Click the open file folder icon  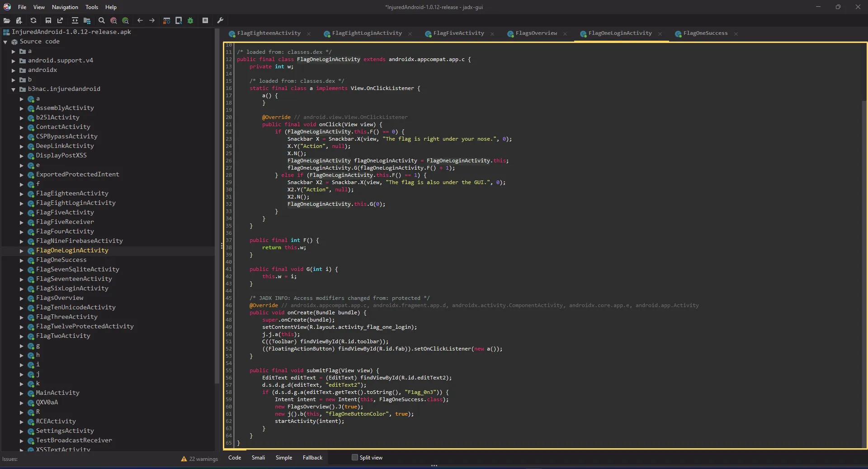coord(7,20)
